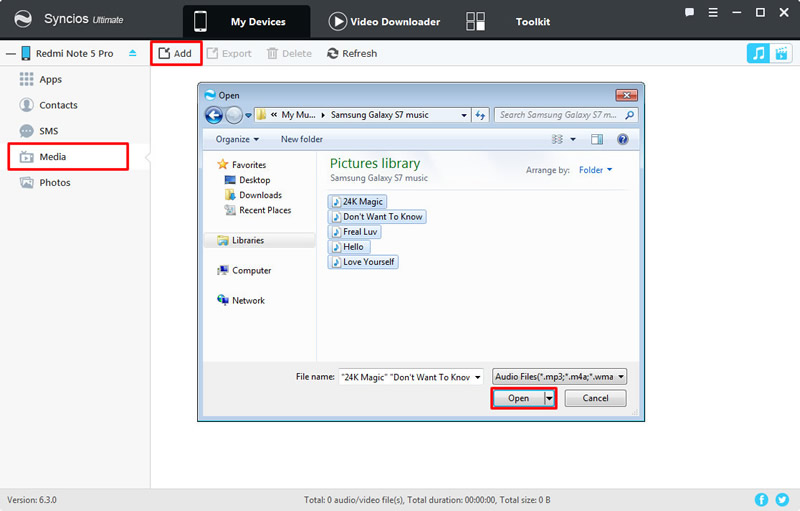Select Contacts in the device sidebar
Screen dimensions: 800x511
click(x=48, y=105)
